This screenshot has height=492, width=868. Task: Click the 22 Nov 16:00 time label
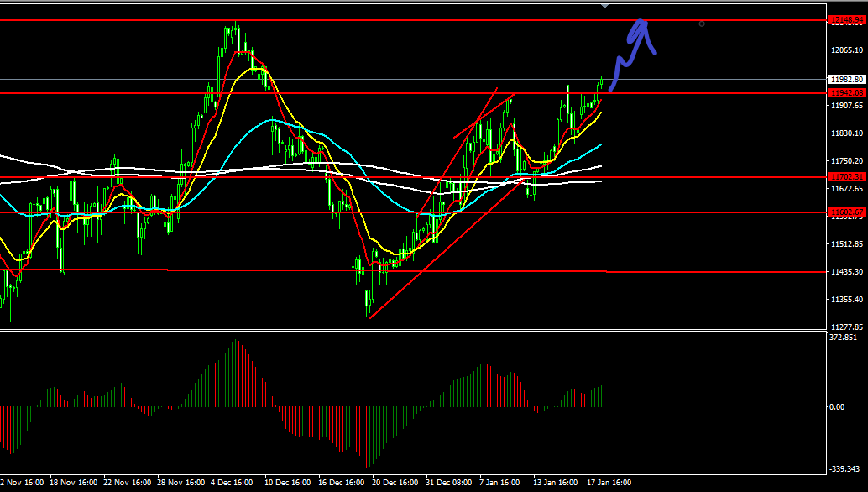128,483
